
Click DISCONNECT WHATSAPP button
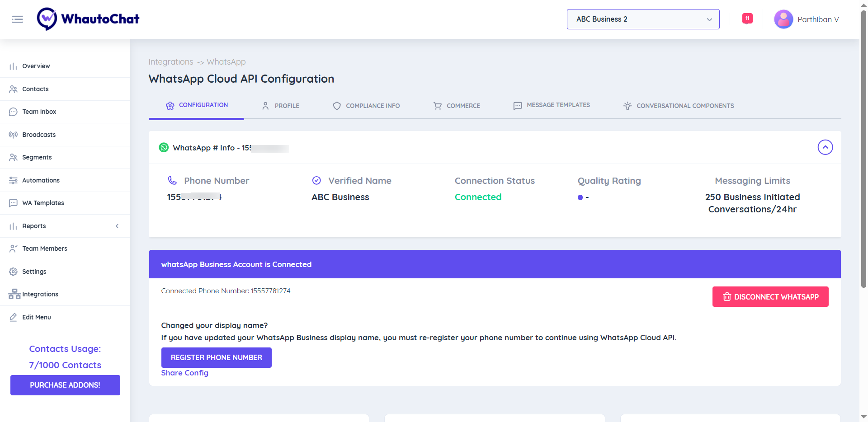(x=770, y=296)
